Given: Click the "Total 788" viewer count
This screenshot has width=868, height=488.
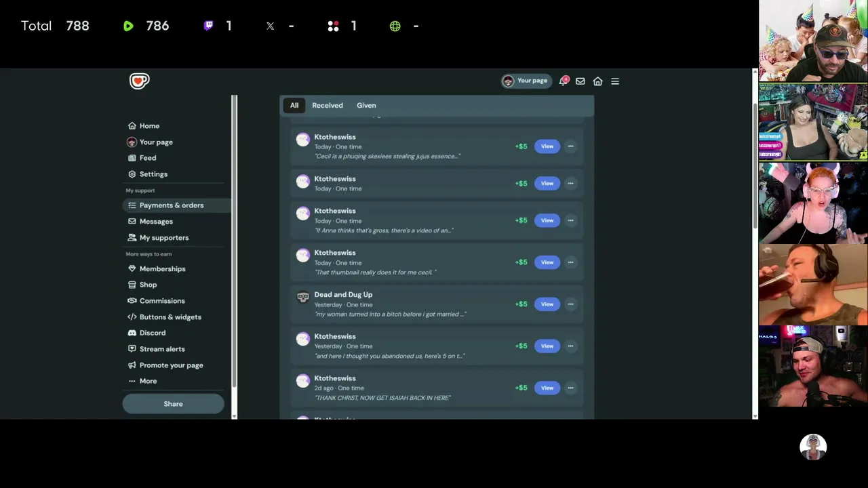Looking at the screenshot, I should point(55,26).
